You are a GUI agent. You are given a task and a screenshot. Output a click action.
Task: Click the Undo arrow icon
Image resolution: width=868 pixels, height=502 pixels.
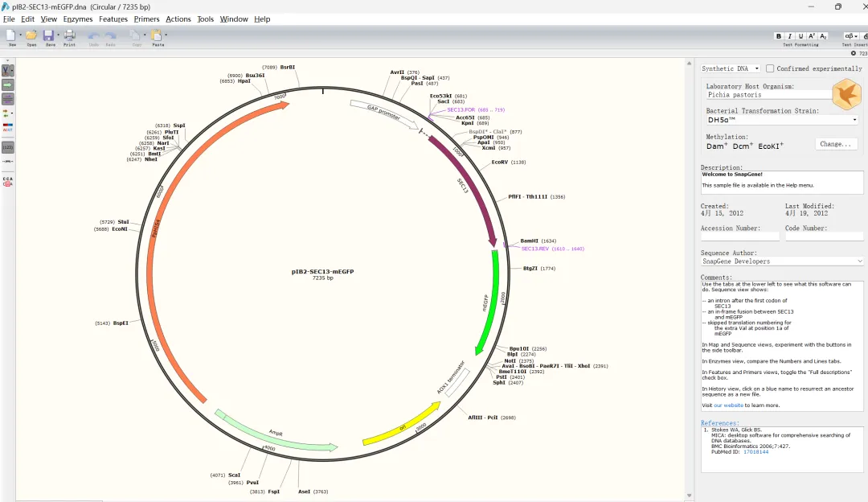94,36
